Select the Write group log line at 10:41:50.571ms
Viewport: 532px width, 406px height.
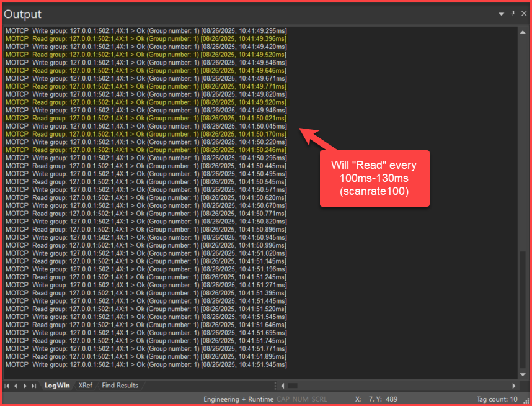pyautogui.click(x=146, y=189)
